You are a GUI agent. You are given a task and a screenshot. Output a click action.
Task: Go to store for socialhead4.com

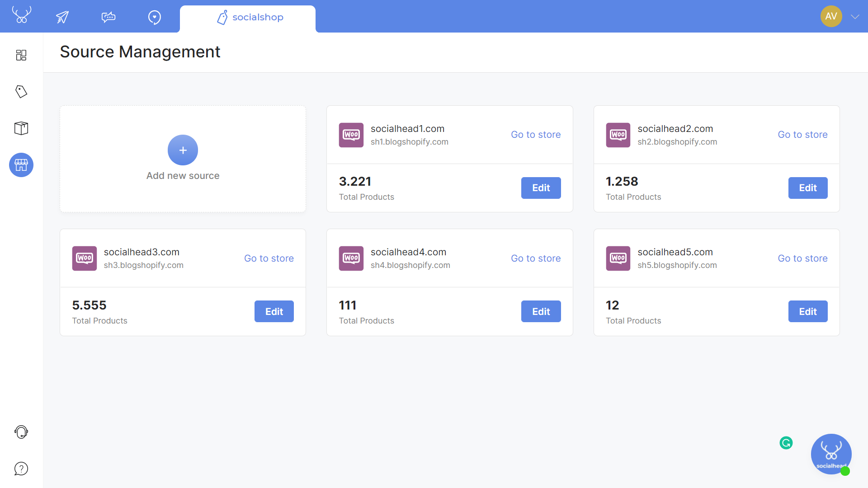click(536, 258)
